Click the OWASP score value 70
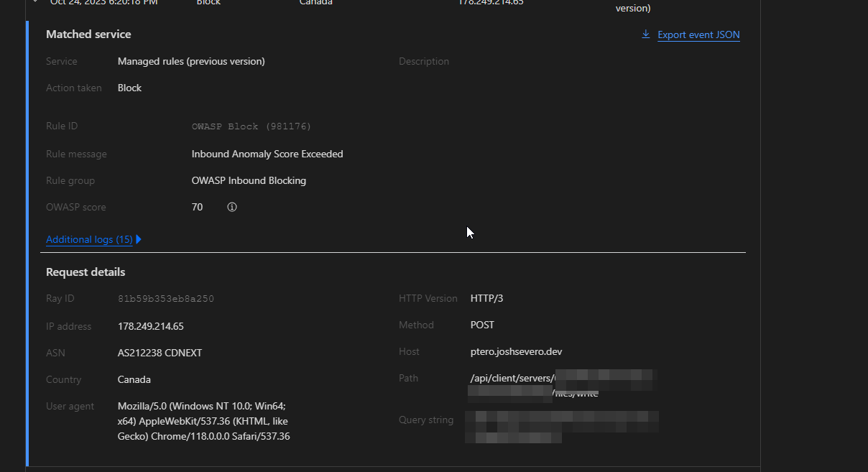Image resolution: width=868 pixels, height=472 pixels. point(197,207)
